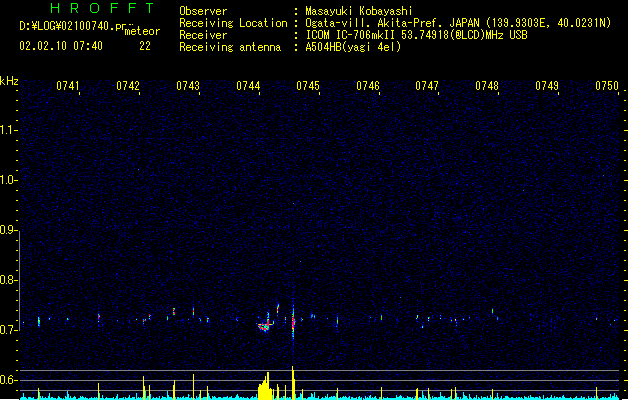Image resolution: width=629 pixels, height=400 pixels.
Task: Click the A504HB(yagi 4el) antenna text
Action: pos(353,47)
